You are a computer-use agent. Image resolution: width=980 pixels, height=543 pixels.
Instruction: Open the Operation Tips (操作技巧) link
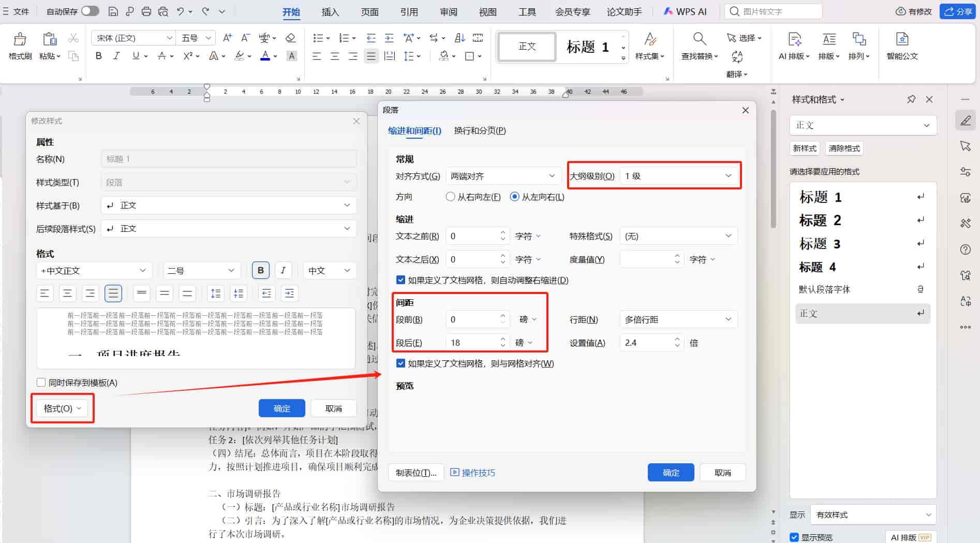pos(473,473)
